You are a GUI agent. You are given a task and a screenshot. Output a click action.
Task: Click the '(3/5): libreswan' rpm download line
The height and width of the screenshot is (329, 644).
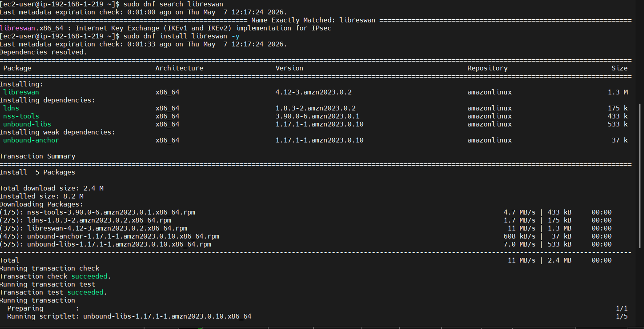click(x=94, y=228)
